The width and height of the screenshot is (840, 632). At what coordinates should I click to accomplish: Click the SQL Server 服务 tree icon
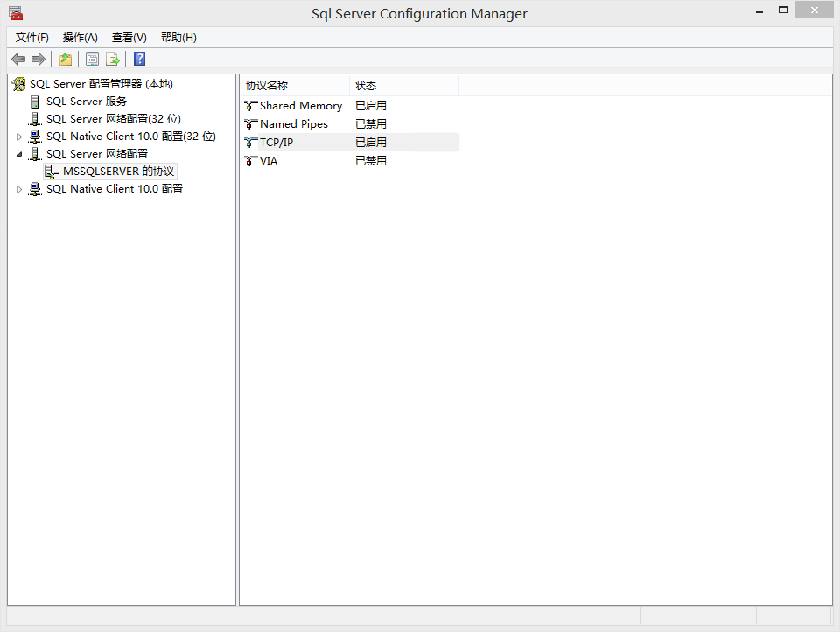tap(35, 102)
